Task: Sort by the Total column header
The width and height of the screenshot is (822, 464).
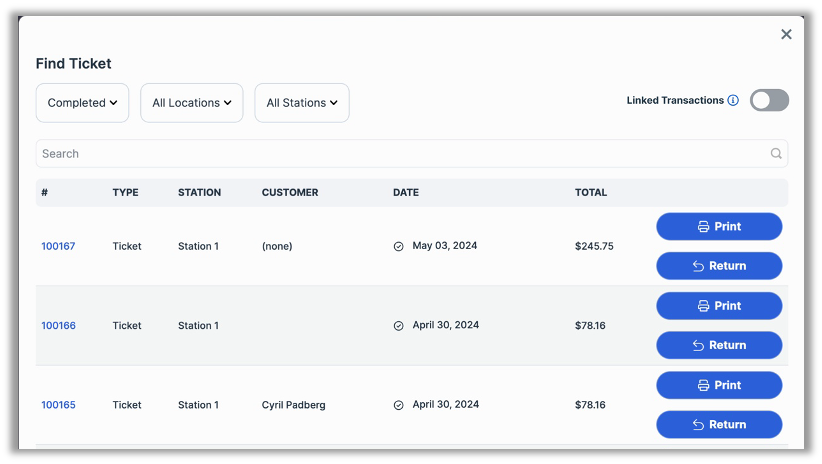Action: pyautogui.click(x=591, y=193)
